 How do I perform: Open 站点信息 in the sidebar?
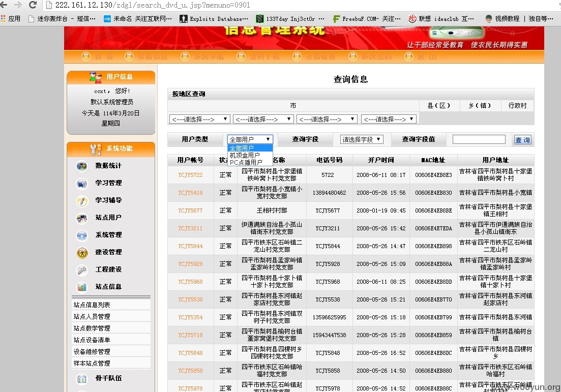click(108, 286)
